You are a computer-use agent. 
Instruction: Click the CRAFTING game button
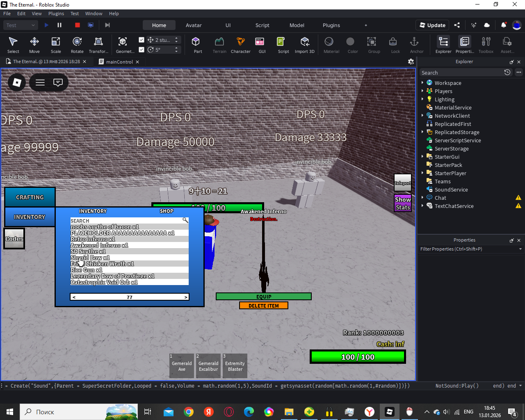click(x=30, y=197)
